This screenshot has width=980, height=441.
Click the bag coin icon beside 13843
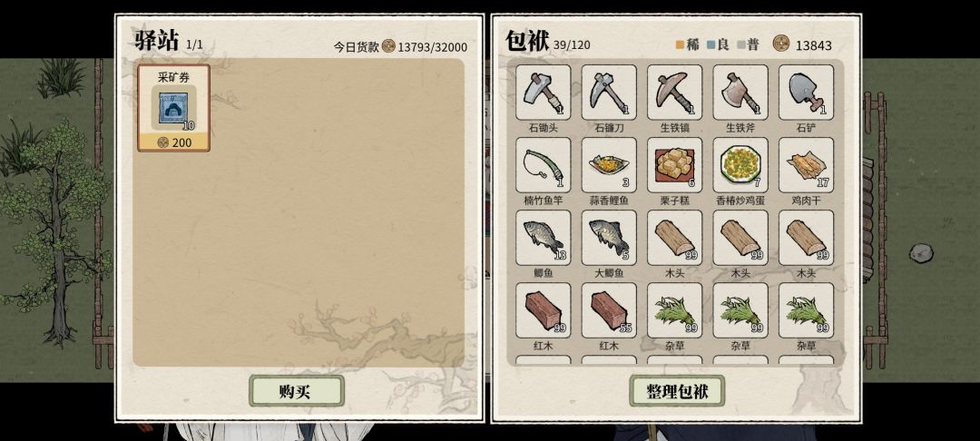pos(781,44)
